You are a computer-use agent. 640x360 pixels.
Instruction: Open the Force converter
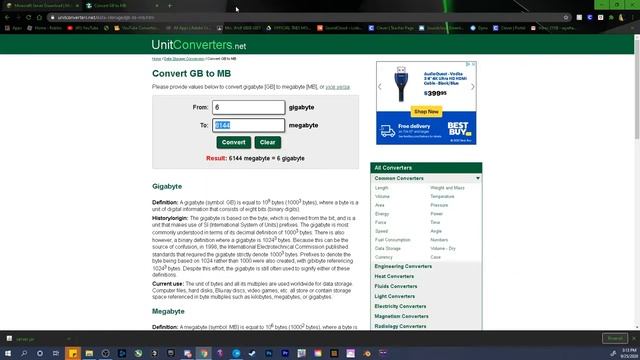(x=380, y=222)
